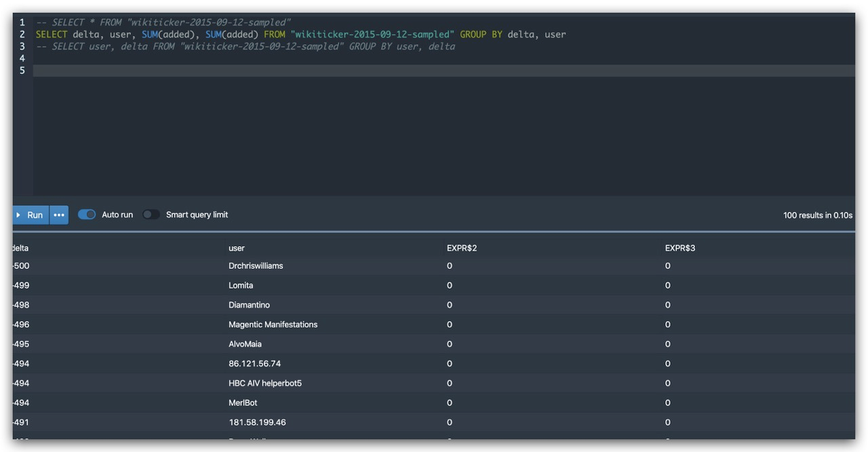The height and width of the screenshot is (452, 868).
Task: Toggle the Auto run switch
Action: pos(87,215)
